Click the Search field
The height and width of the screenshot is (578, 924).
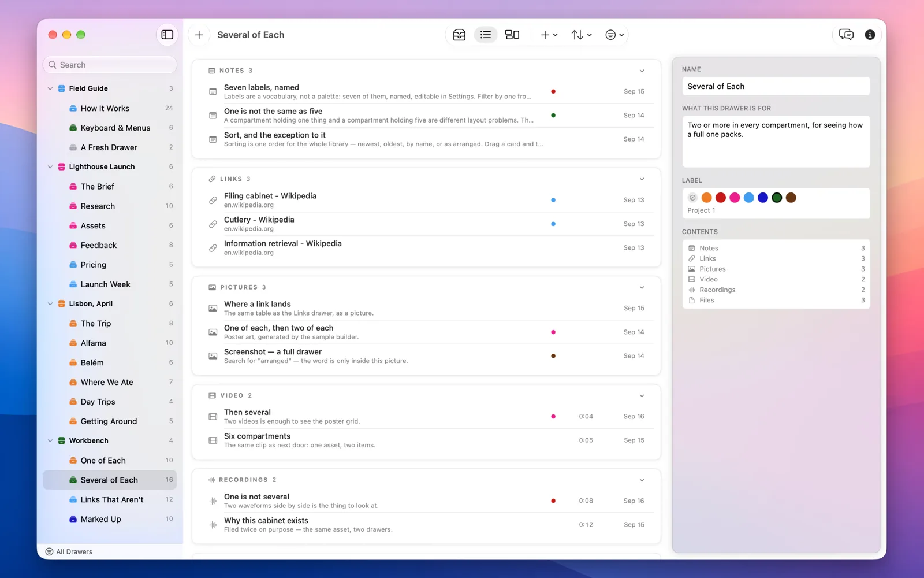click(110, 65)
